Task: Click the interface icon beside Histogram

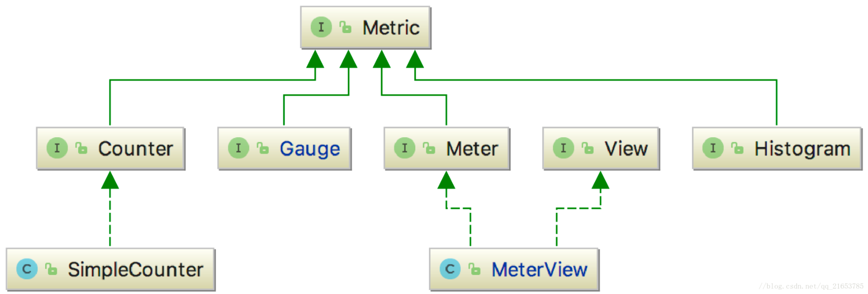Action: pos(713,148)
